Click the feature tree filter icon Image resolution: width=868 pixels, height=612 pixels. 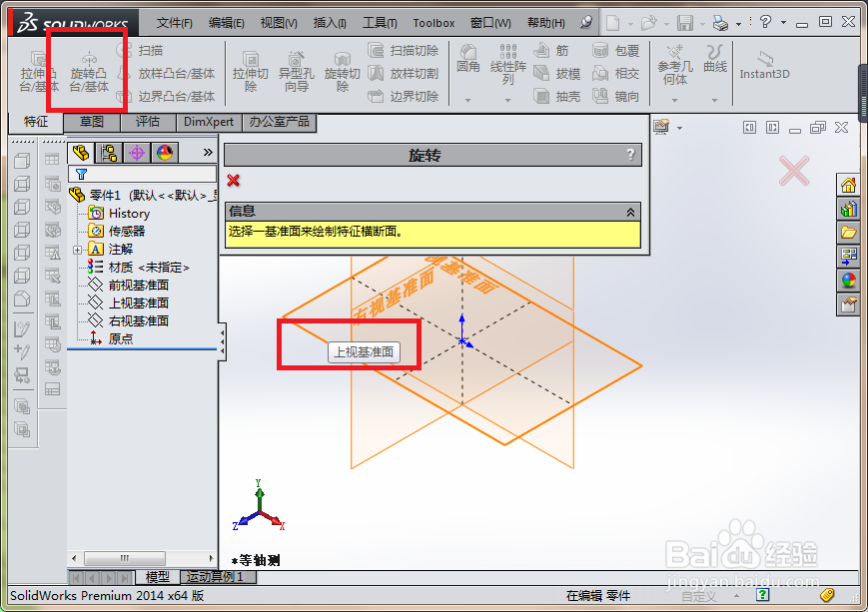(x=81, y=175)
